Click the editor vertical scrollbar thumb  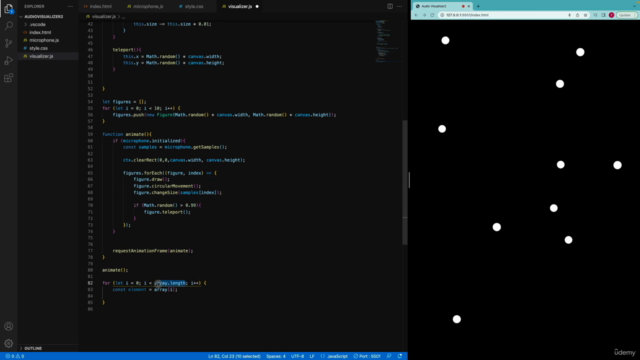coord(405,182)
